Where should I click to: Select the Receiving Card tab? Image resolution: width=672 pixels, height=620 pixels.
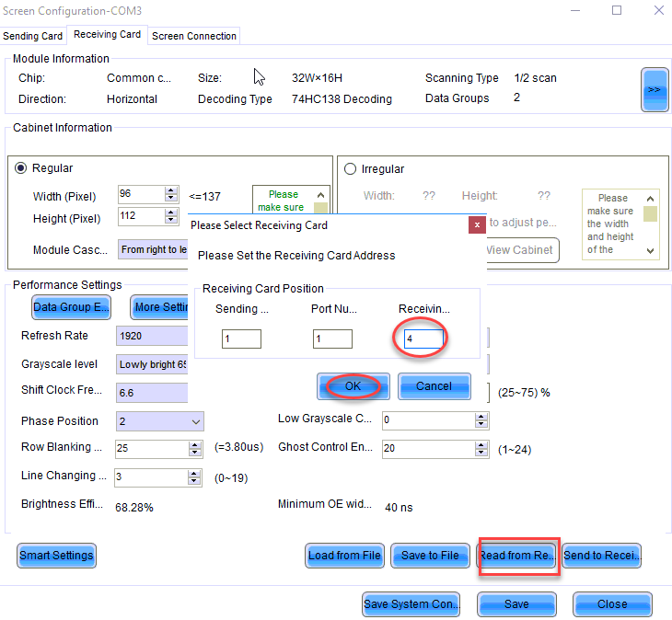tap(107, 34)
